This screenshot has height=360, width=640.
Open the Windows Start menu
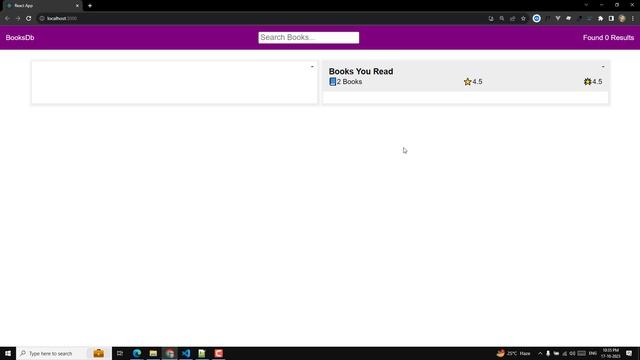[8, 353]
